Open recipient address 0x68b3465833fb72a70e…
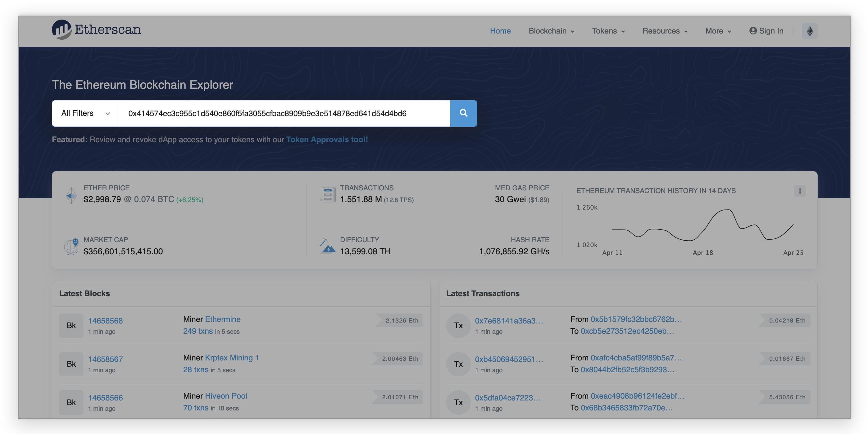The width and height of the screenshot is (868, 434). click(627, 408)
